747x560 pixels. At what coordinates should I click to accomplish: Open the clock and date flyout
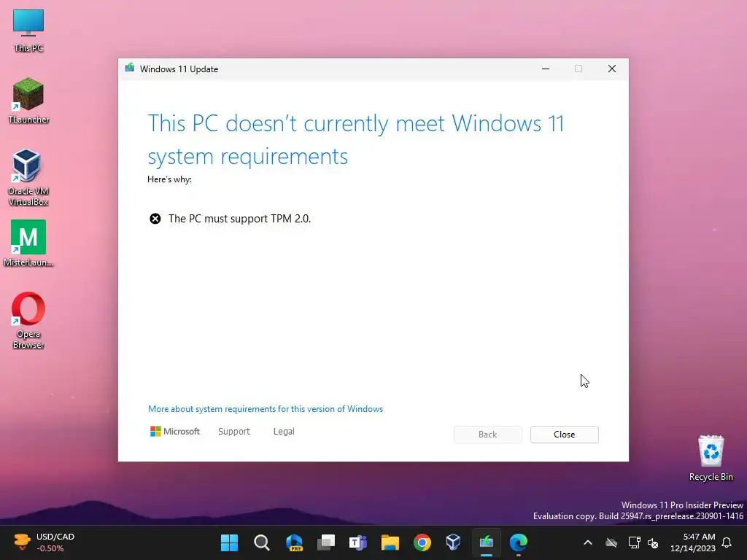(693, 542)
